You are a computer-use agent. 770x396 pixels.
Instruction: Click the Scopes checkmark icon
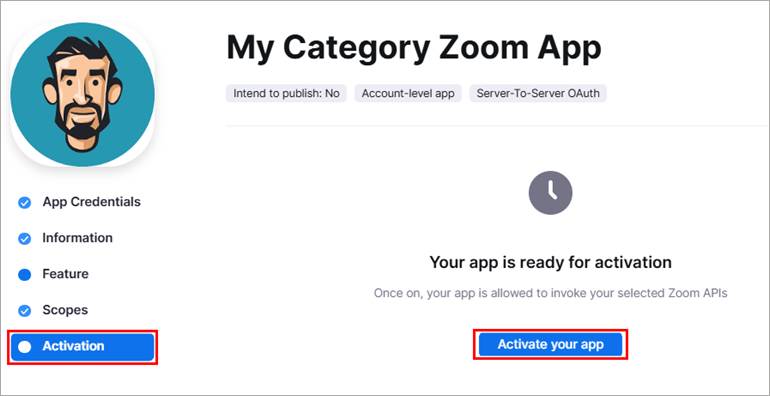pyautogui.click(x=25, y=311)
